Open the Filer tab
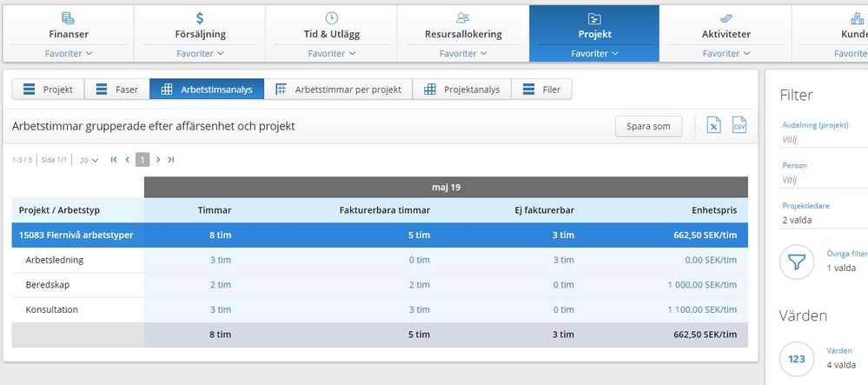The height and width of the screenshot is (385, 868). 542,90
